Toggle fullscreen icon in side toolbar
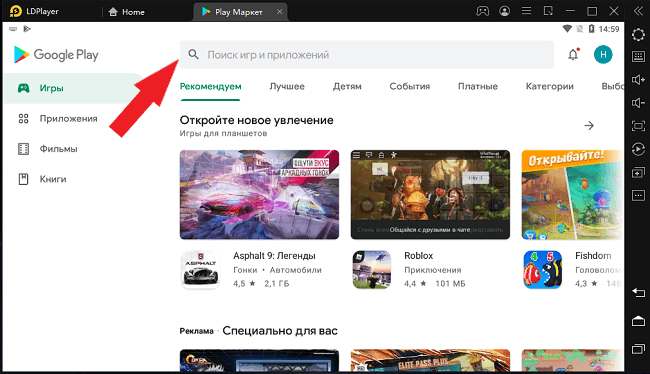The height and width of the screenshot is (374, 650). 638,126
